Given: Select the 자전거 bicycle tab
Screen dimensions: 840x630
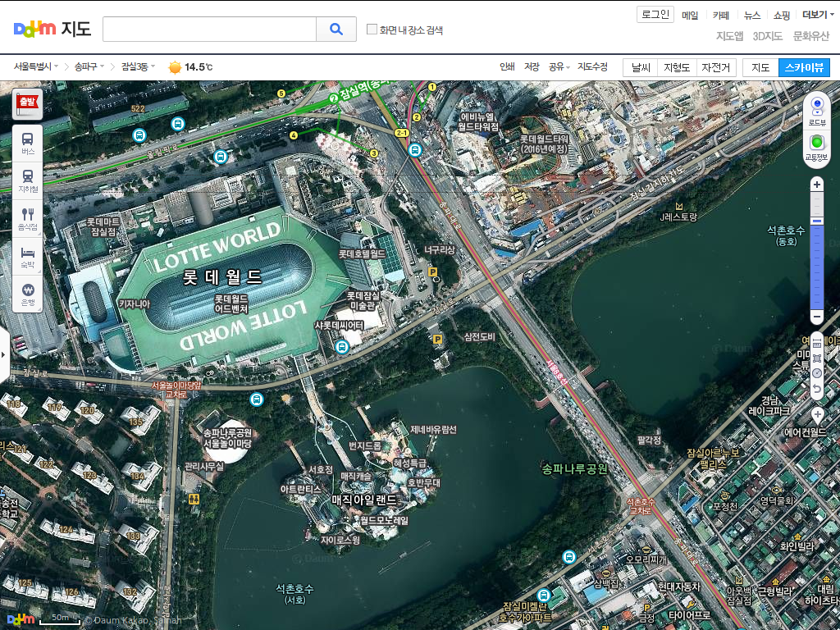Looking at the screenshot, I should tap(715, 67).
